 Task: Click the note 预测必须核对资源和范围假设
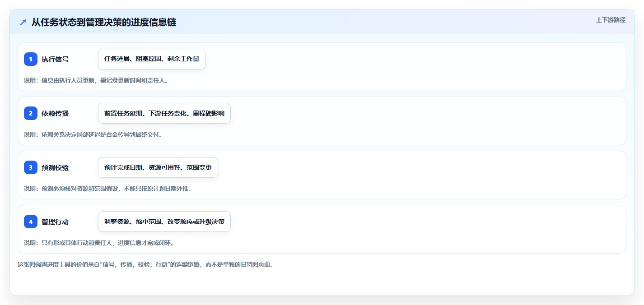click(108, 189)
